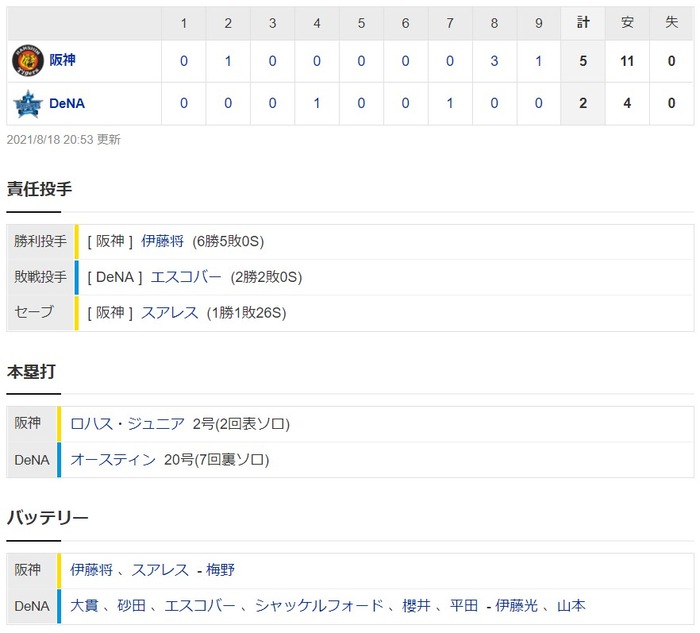Screen dimensions: 700x633
Task: Click Hanshin's 2nd inning score of 1
Action: 228,61
